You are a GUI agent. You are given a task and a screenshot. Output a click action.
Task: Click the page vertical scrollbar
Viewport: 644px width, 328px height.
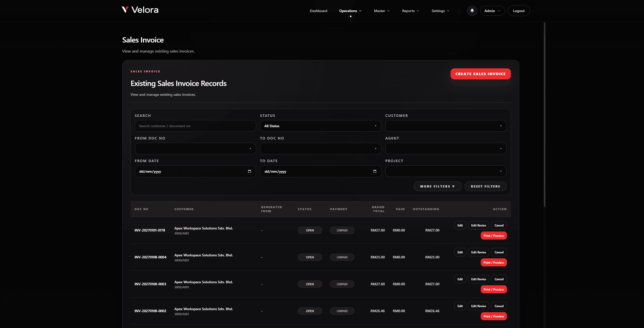point(544,115)
